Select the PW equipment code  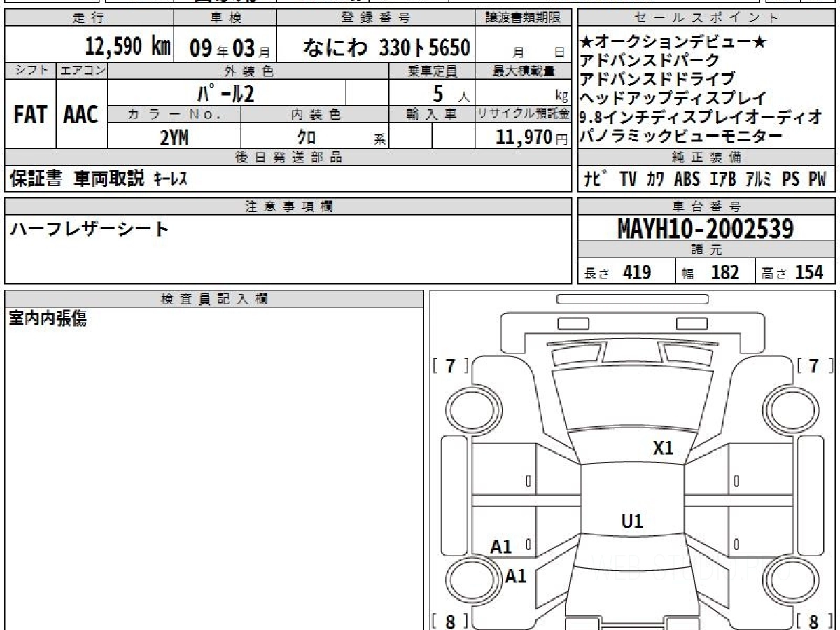tap(818, 179)
